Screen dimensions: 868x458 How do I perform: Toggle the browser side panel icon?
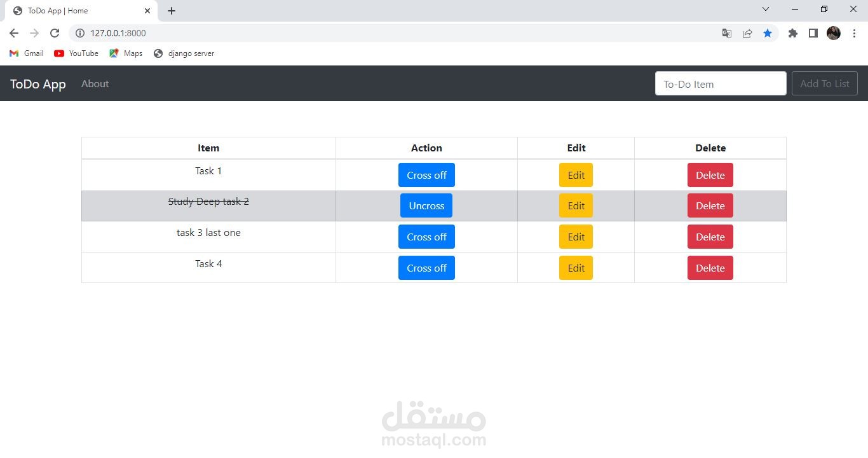(813, 33)
